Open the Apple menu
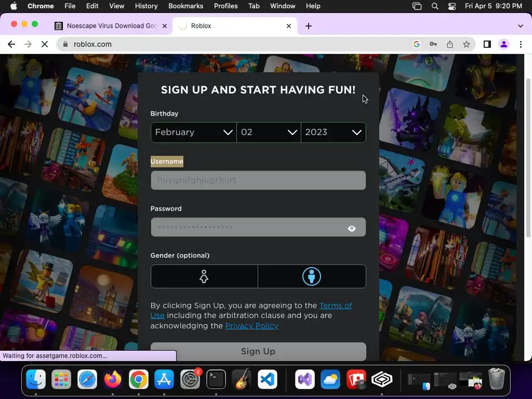 click(14, 6)
